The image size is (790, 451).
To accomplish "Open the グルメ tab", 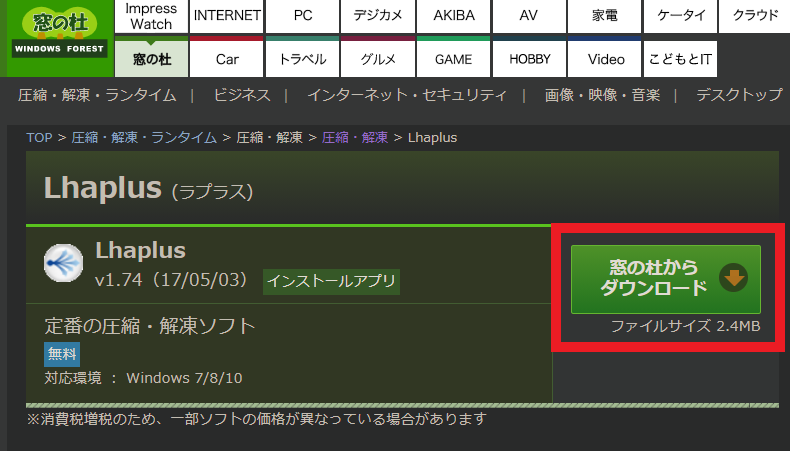I will [378, 59].
